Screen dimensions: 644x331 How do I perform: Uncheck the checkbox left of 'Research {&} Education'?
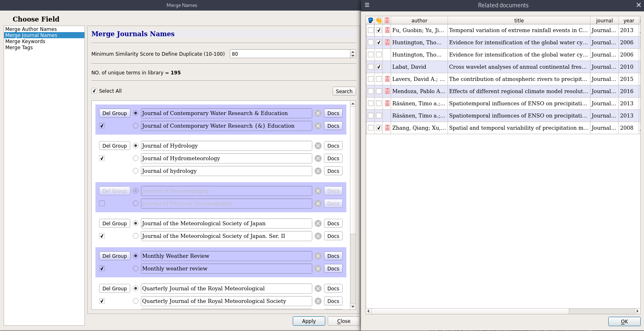click(x=102, y=126)
